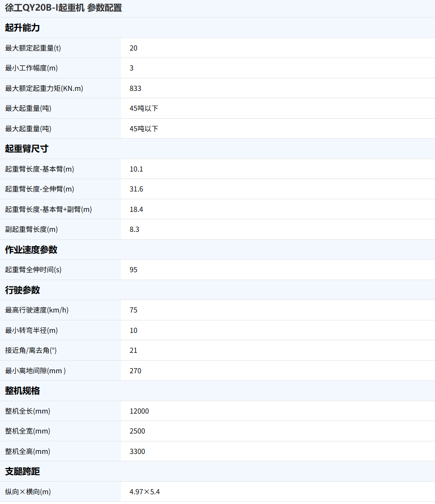Select the value 833
Screen dimensions: 435x504
pos(135,89)
